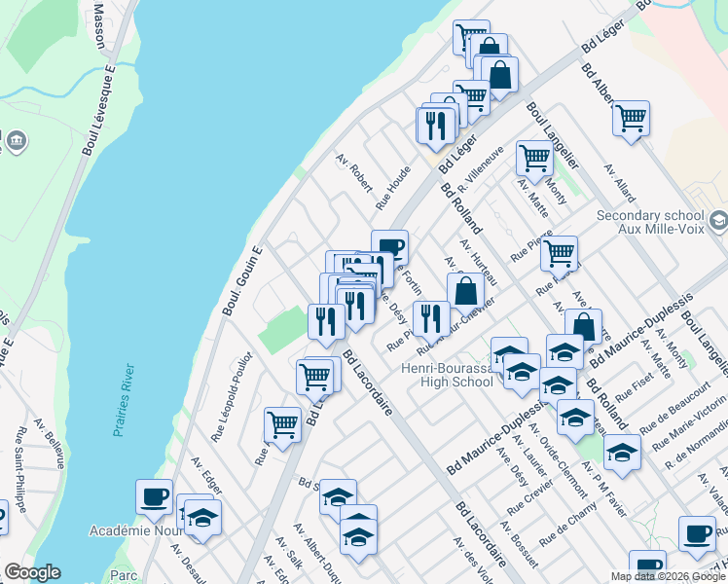
Task: Select the Prairies River label
Action: pyautogui.click(x=124, y=400)
